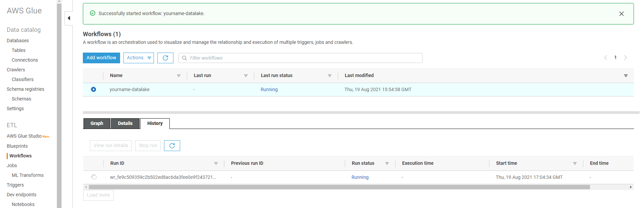Click page number 1 in pagination
Viewport: 644px width, 208px height.
pyautogui.click(x=615, y=58)
